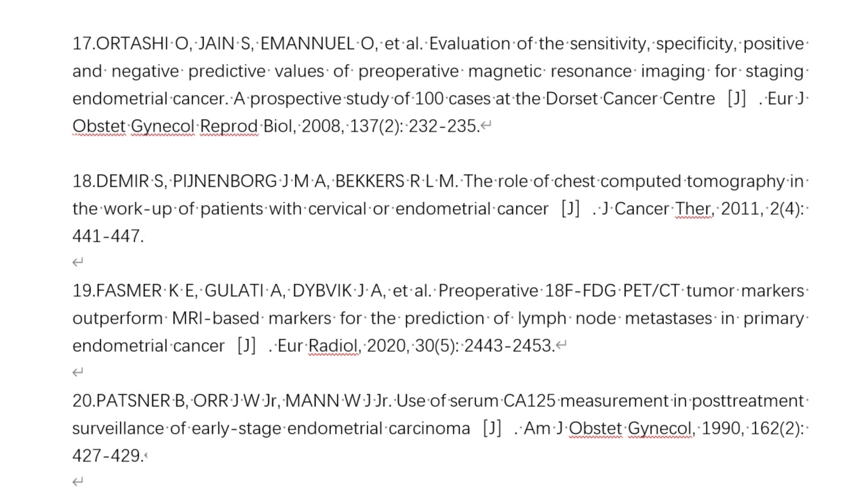The height and width of the screenshot is (488, 868).
Task: Click the underlined word 'Ther' in reference 18
Action: pos(694,209)
